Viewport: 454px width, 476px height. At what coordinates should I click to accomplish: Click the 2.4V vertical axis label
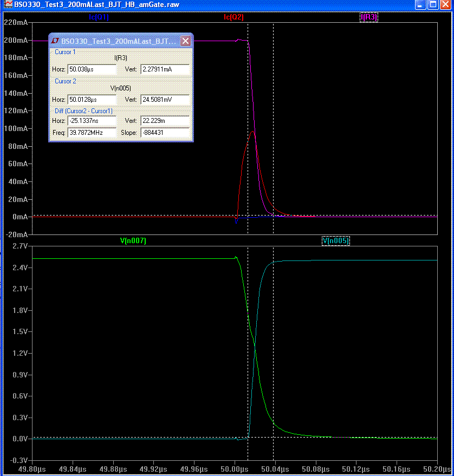(20, 268)
